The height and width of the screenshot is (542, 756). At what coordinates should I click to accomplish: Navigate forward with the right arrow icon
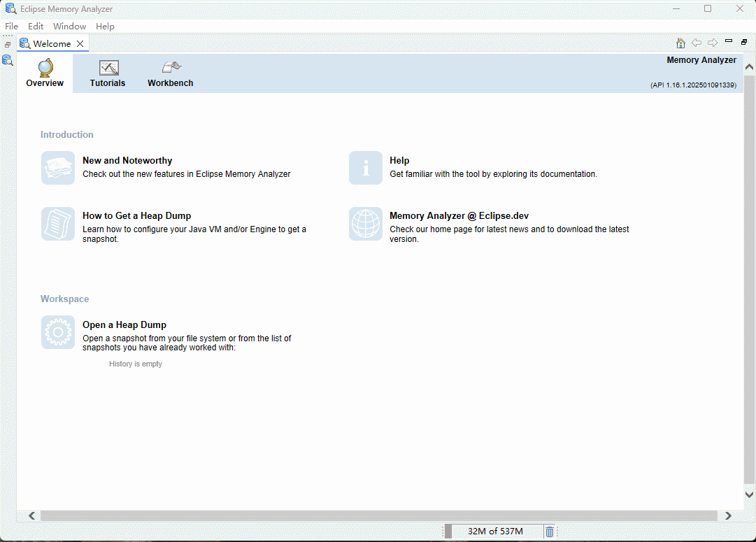tap(713, 43)
